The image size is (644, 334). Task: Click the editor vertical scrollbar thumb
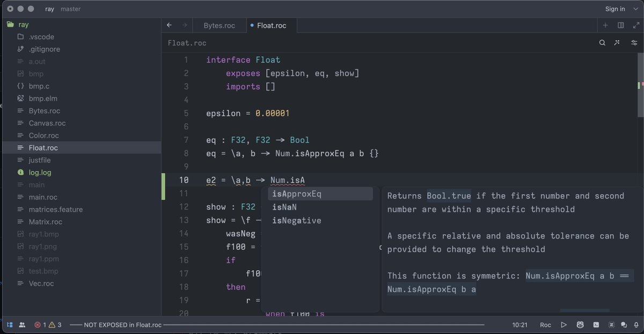(640, 84)
